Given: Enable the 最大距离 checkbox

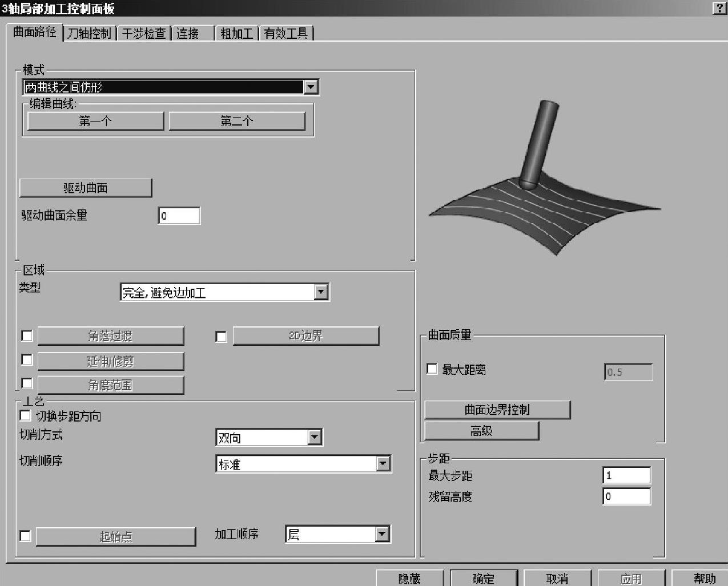Looking at the screenshot, I should point(432,369).
